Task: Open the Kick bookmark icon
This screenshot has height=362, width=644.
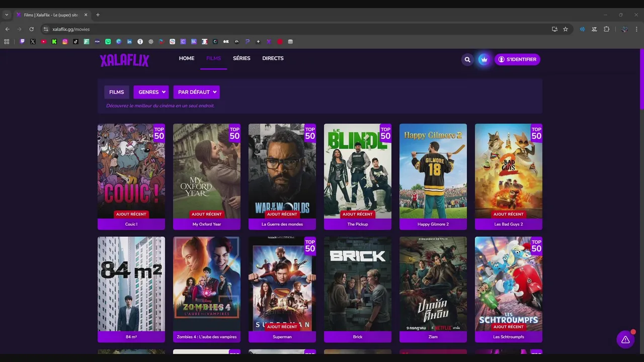Action: [x=54, y=42]
